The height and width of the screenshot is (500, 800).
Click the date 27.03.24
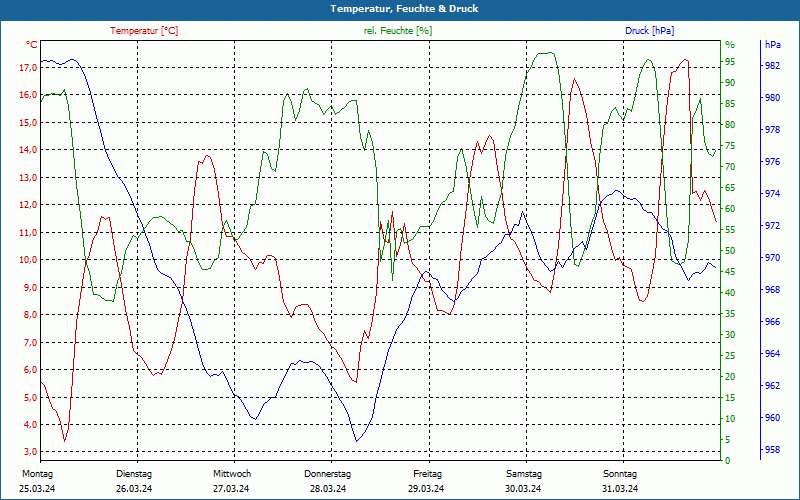[x=231, y=489]
